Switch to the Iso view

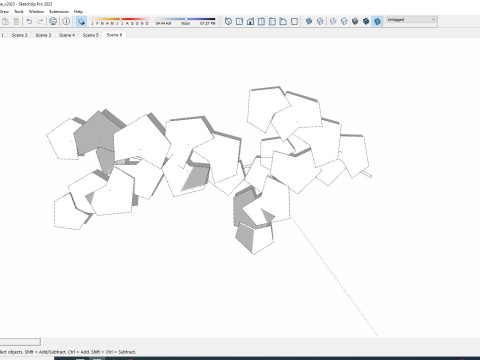tap(228, 22)
